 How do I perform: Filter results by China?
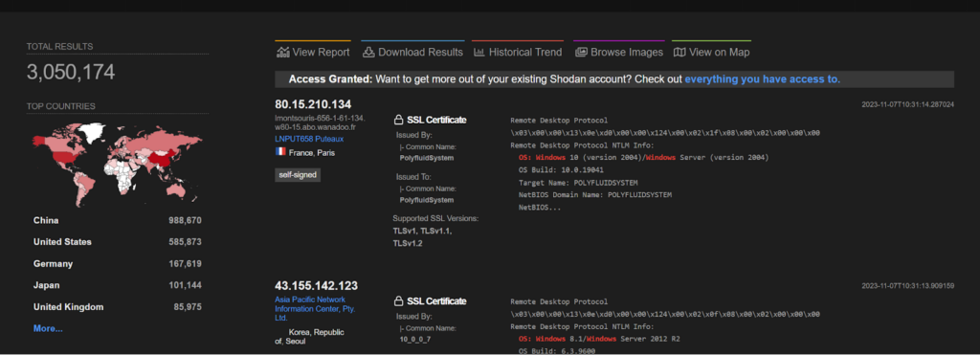[46, 221]
